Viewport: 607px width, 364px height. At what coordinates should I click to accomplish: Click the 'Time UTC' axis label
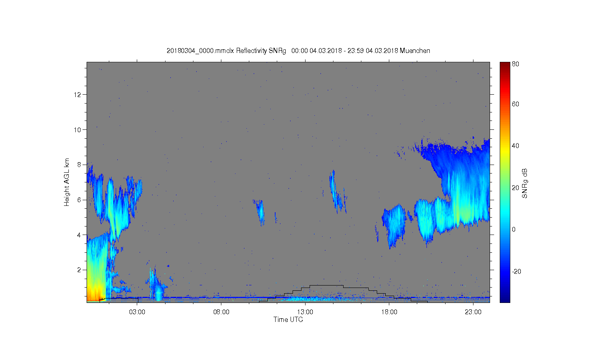pos(288,320)
